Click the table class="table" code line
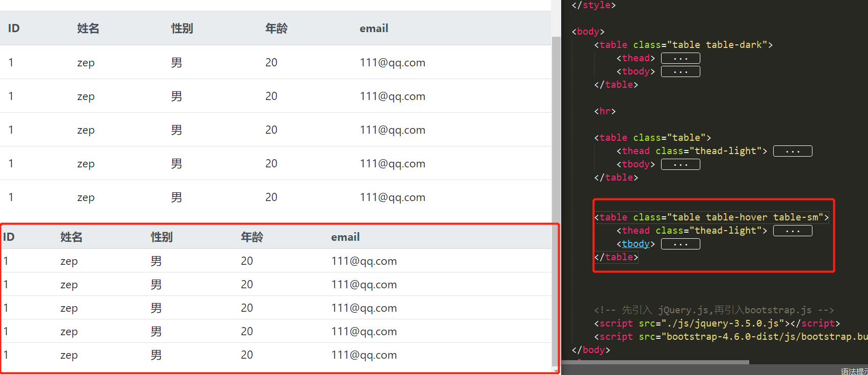Screen dimensions: 868x375 652,138
